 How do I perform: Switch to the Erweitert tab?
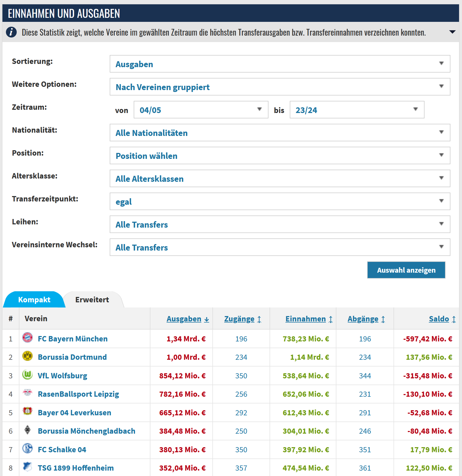92,300
